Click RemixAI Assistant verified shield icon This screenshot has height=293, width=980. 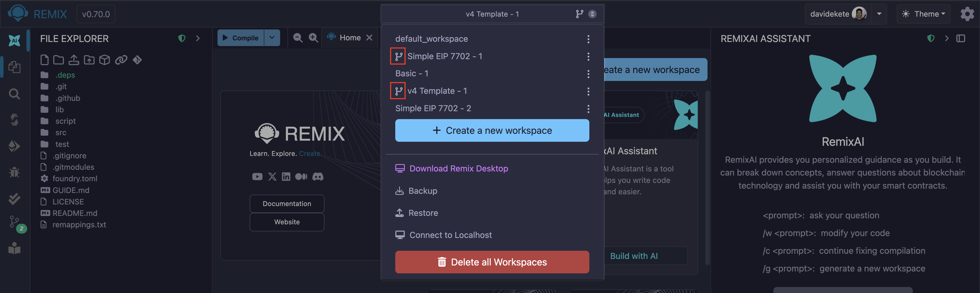930,38
